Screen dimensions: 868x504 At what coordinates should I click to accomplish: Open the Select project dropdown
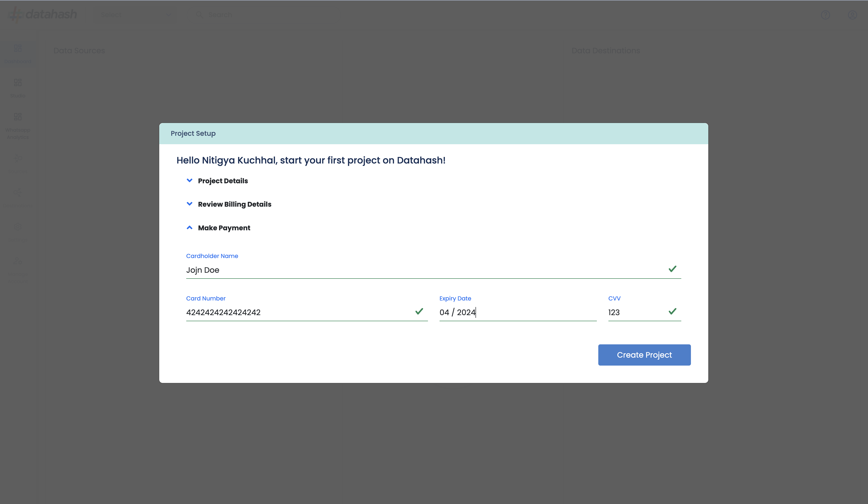[x=136, y=15]
